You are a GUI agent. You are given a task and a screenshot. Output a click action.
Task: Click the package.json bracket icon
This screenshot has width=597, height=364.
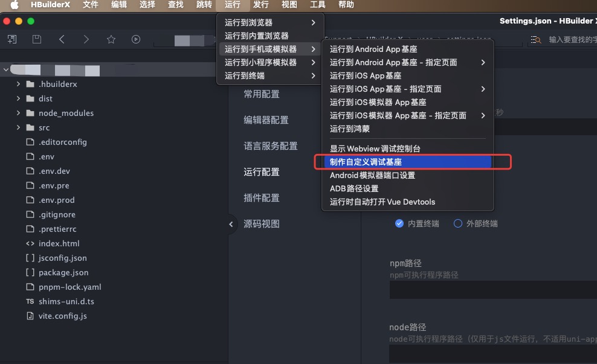point(30,272)
